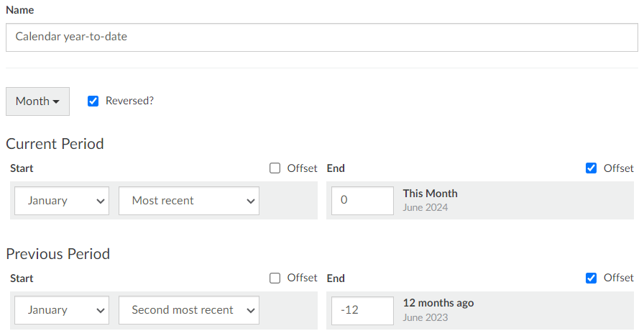Click the Previous Period heading
Image resolution: width=644 pixels, height=331 pixels.
click(x=58, y=254)
